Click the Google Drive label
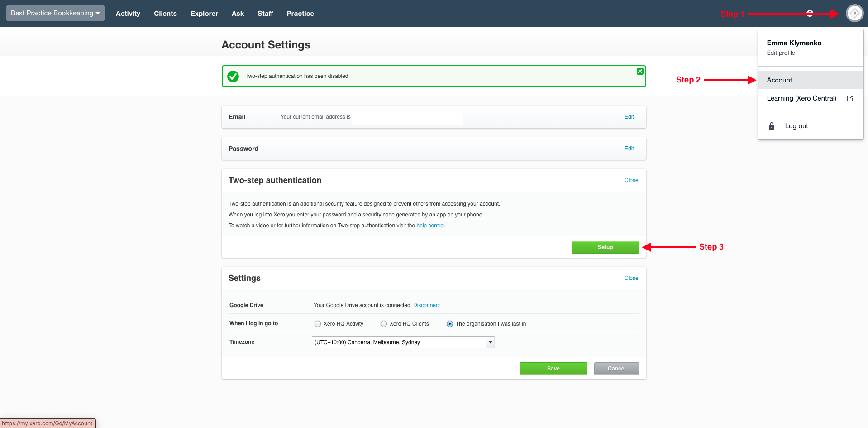This screenshot has width=868, height=428. pyautogui.click(x=246, y=305)
